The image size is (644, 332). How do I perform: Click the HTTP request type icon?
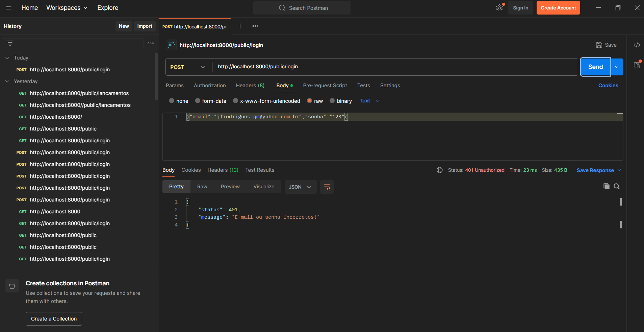171,45
